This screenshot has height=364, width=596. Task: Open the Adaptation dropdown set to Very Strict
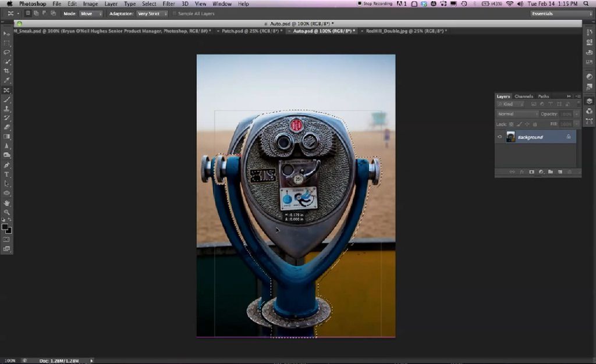[x=152, y=13]
